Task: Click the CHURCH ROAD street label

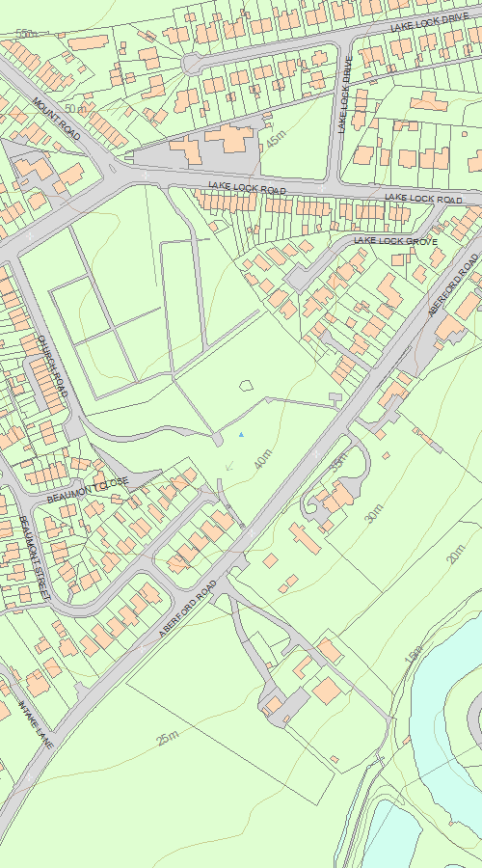Action: [53, 366]
